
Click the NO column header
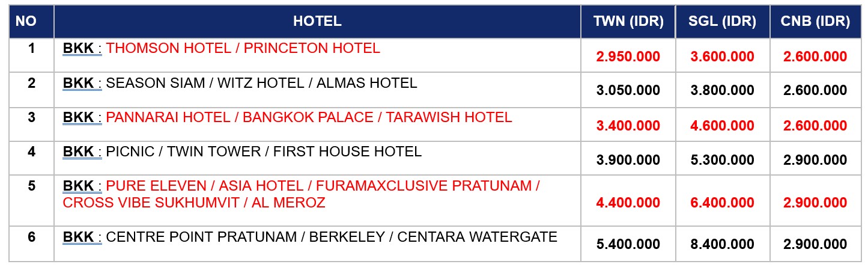26,22
